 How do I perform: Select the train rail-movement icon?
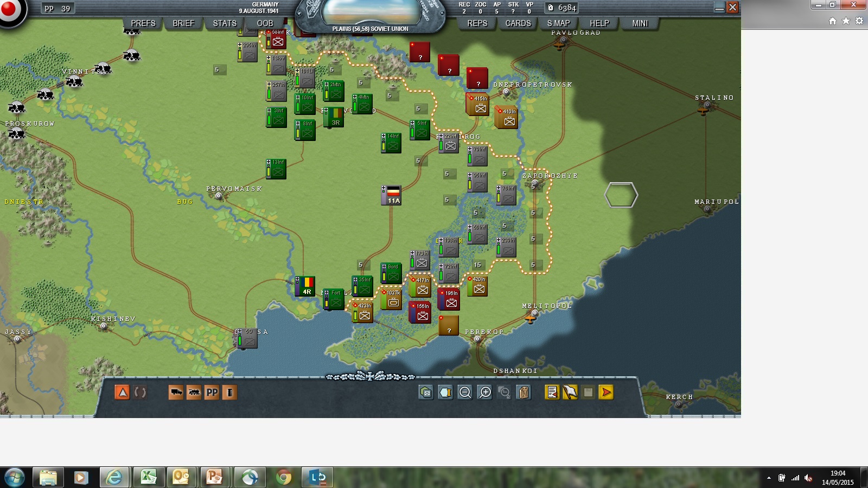pos(194,392)
